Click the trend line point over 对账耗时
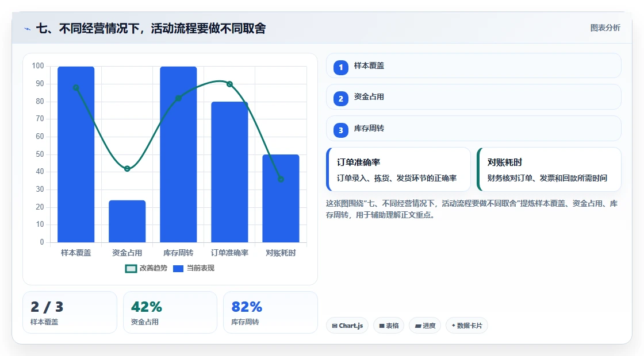 pos(281,179)
